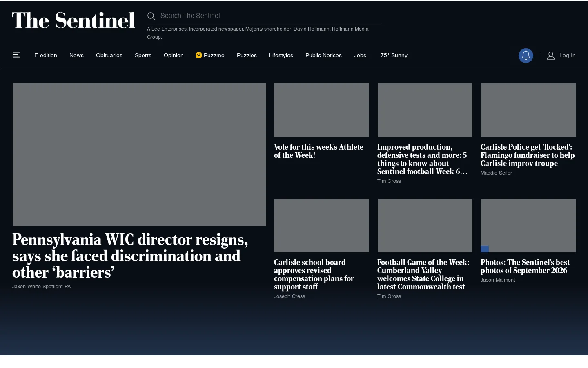Click the user profile icon
The height and width of the screenshot is (368, 588).
coord(551,56)
